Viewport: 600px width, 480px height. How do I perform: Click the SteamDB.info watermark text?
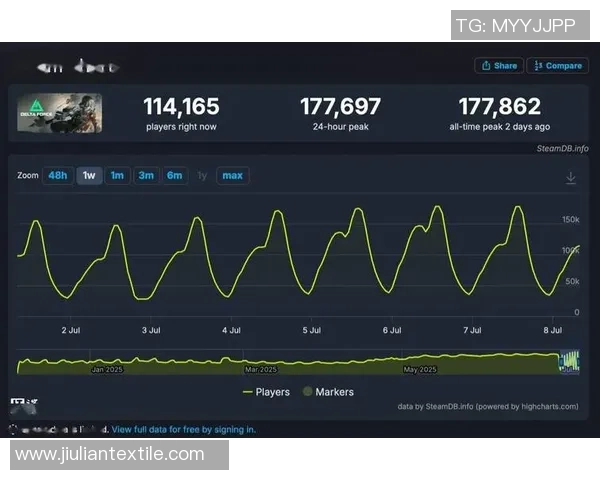click(x=562, y=148)
